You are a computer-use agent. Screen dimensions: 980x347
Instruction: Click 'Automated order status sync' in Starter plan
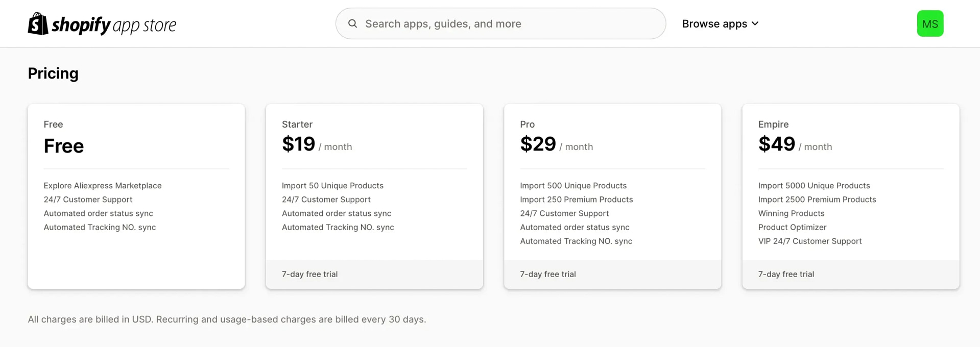click(x=336, y=213)
